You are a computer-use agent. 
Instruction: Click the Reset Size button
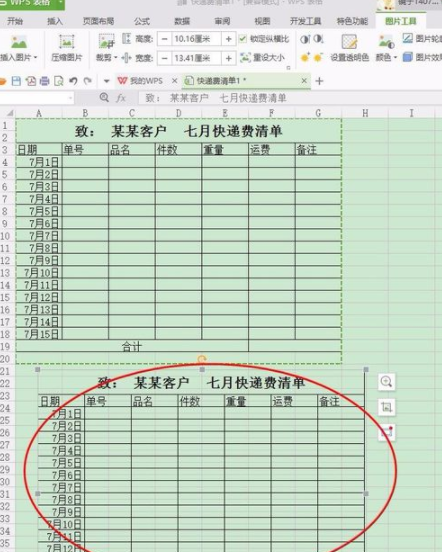(x=263, y=57)
